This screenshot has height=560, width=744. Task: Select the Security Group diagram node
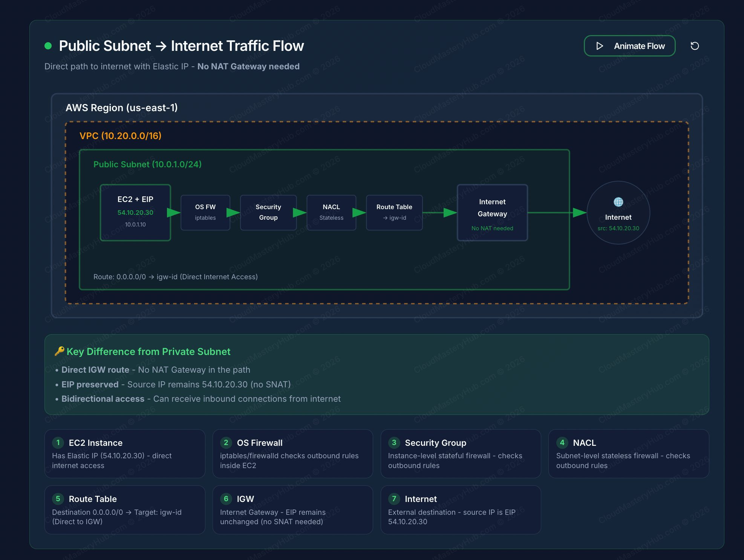point(268,213)
